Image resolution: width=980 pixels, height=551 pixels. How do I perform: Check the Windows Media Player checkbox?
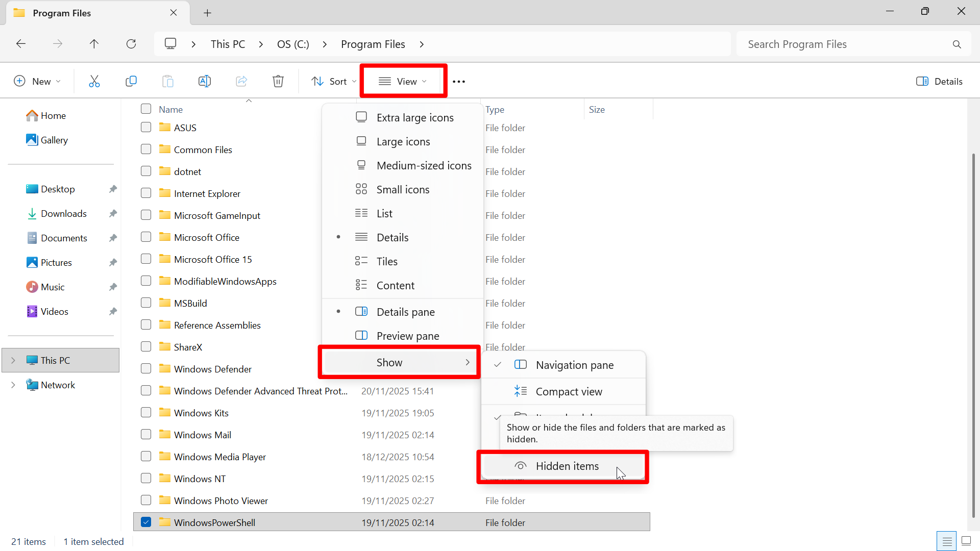pyautogui.click(x=145, y=456)
